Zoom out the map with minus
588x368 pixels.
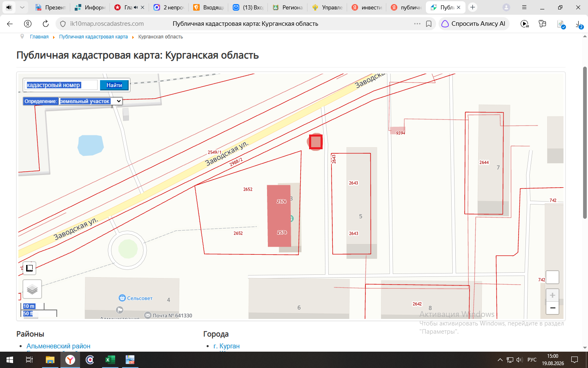click(552, 308)
